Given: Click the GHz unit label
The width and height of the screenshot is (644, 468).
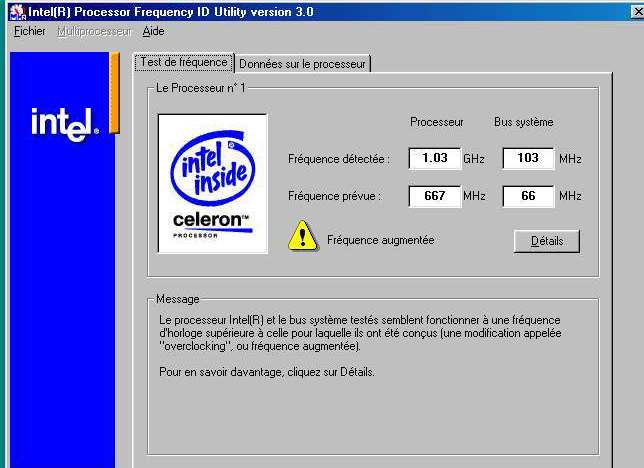Looking at the screenshot, I should 474,159.
